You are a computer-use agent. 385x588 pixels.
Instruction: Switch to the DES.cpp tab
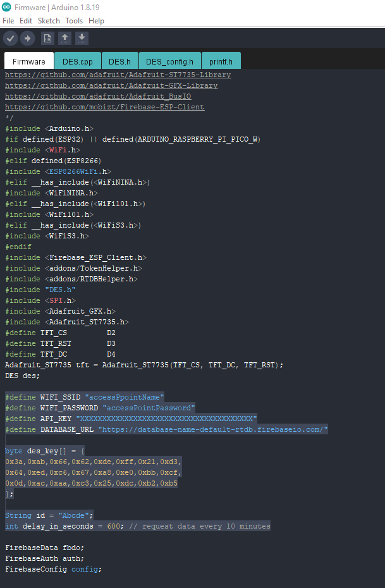[x=78, y=62]
